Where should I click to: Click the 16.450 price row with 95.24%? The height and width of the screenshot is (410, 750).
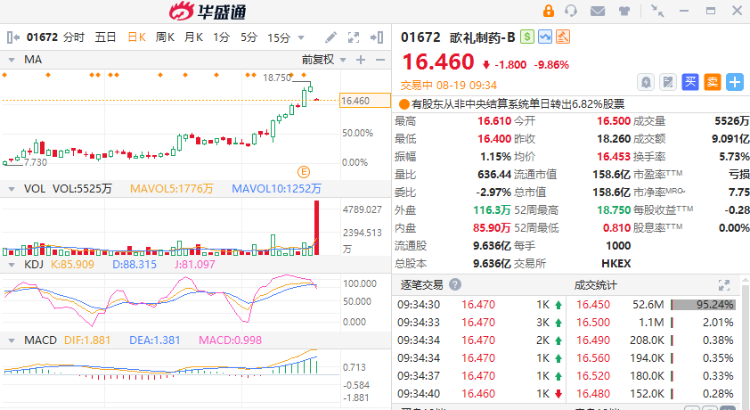[x=655, y=304]
